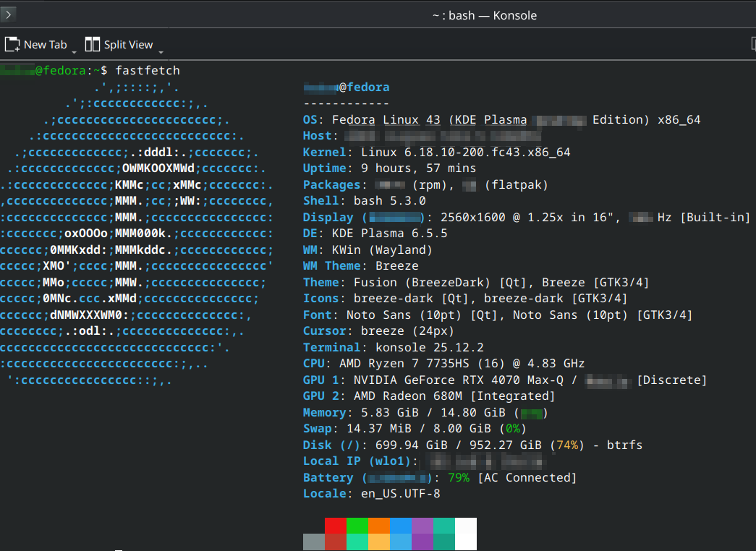Click the yellow color block in the bottom row

[x=379, y=542]
